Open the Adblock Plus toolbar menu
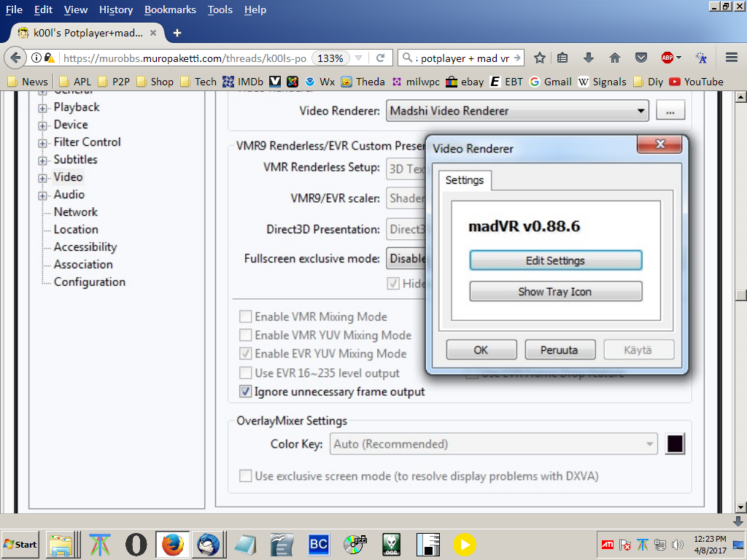Screen dimensions: 747x560 667,57
